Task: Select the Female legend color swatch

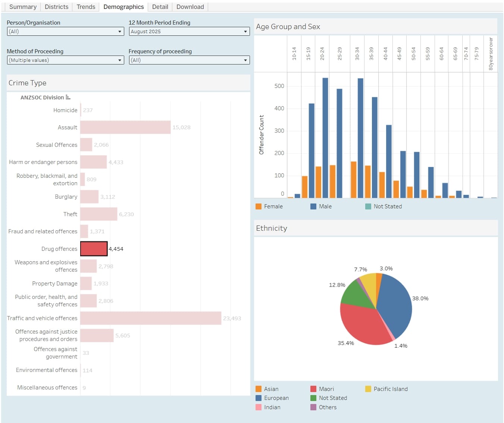Action: (259, 206)
